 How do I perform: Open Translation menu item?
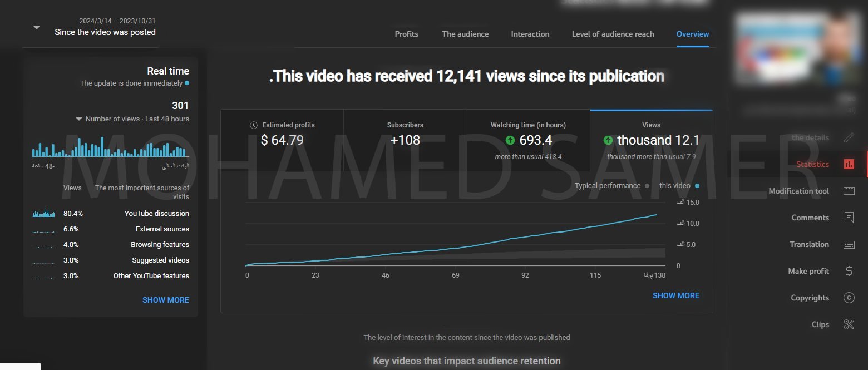coord(809,244)
